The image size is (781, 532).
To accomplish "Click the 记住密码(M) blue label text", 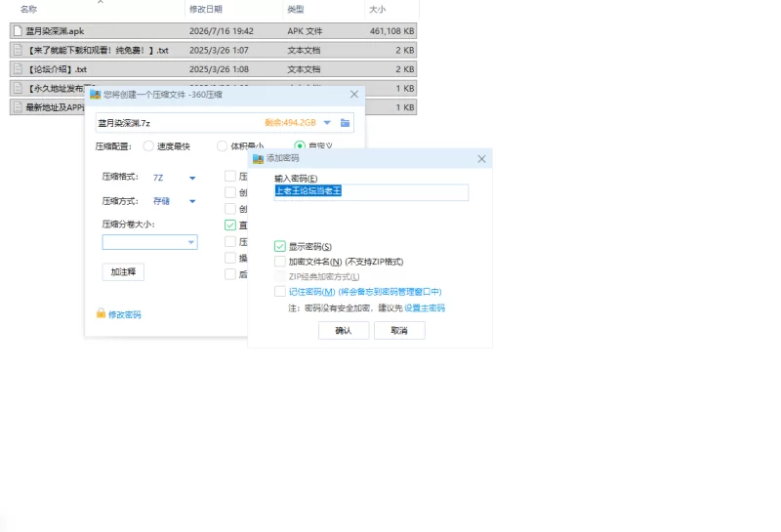I will tap(365, 292).
